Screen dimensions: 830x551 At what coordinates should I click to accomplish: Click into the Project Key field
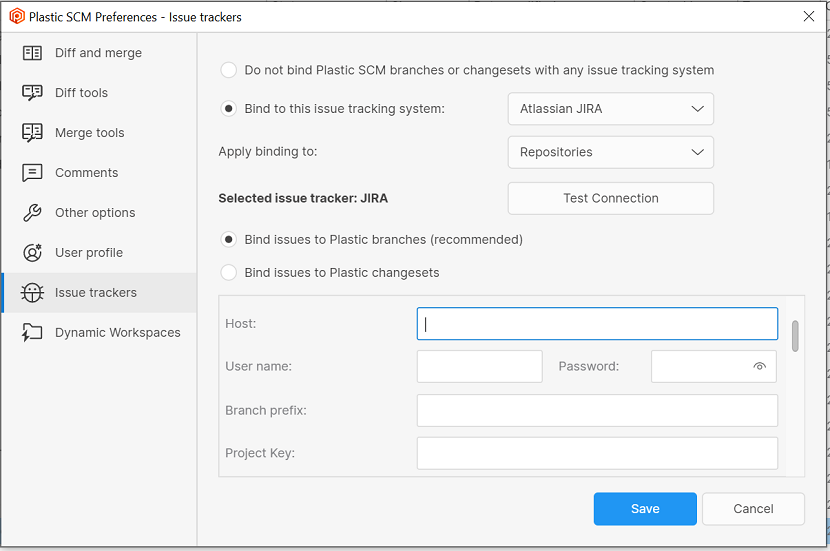coord(597,453)
